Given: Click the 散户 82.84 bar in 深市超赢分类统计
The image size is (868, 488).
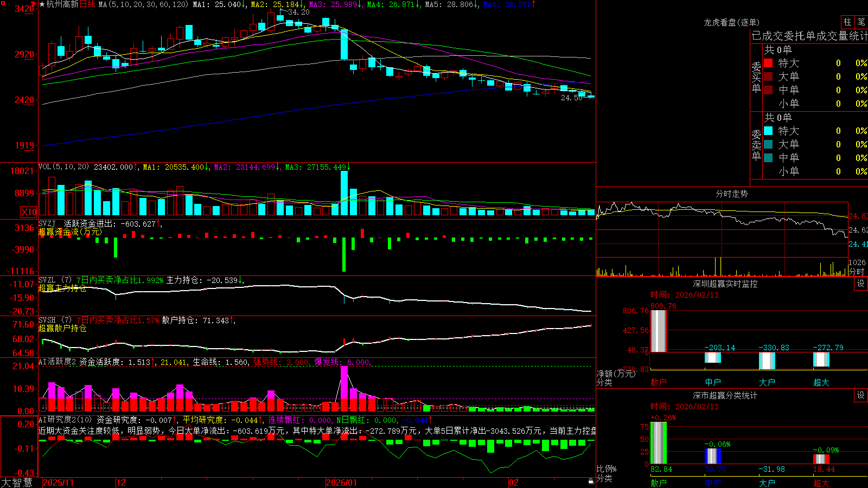Looking at the screenshot, I should point(658,443).
